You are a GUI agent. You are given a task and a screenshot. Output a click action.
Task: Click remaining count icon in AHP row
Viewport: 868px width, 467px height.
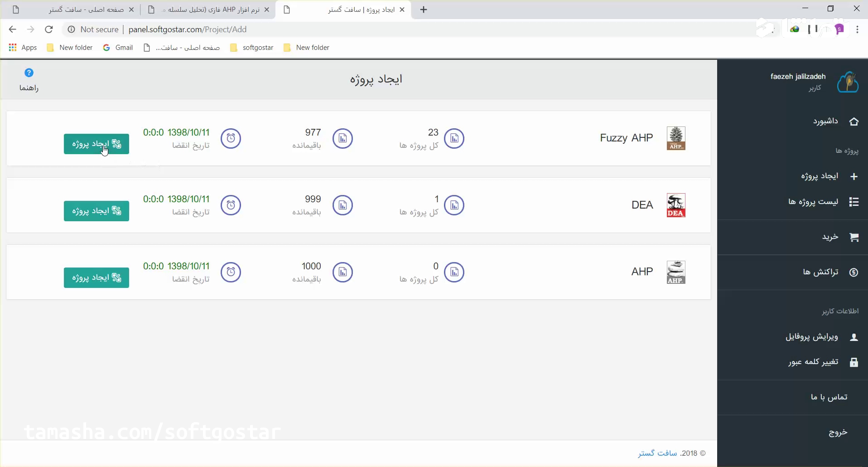pyautogui.click(x=342, y=272)
